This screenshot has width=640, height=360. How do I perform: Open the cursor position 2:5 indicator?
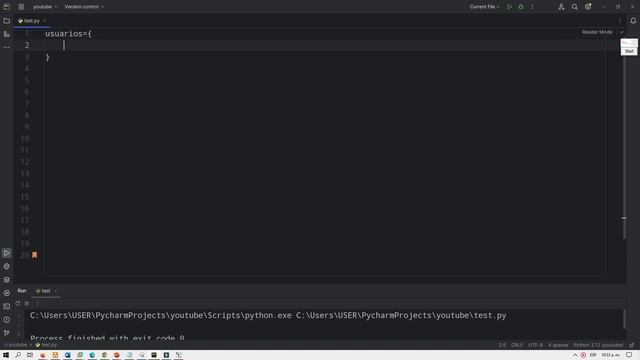point(502,345)
